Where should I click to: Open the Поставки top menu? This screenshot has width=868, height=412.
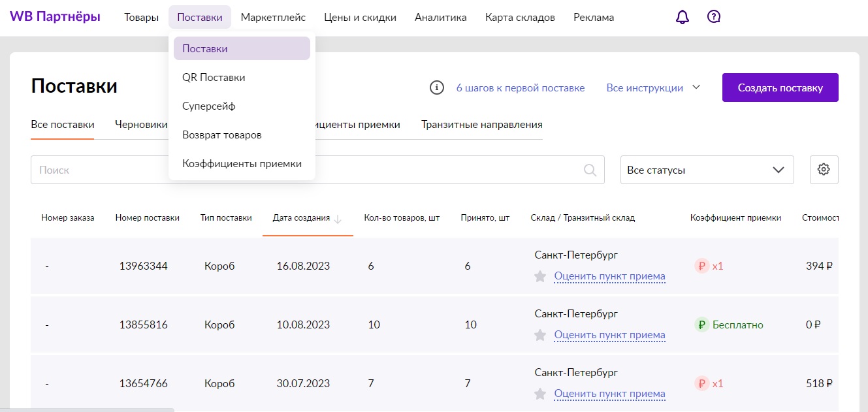click(199, 18)
